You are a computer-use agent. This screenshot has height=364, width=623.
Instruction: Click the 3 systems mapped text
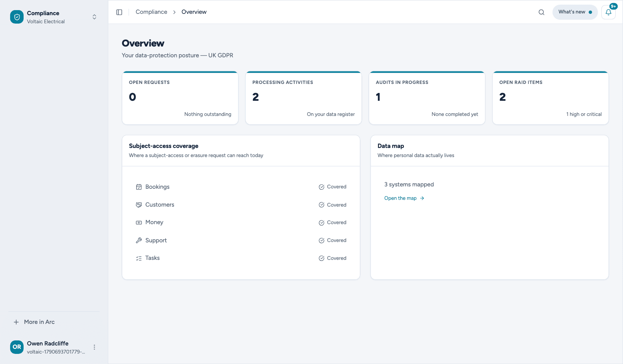[409, 184]
